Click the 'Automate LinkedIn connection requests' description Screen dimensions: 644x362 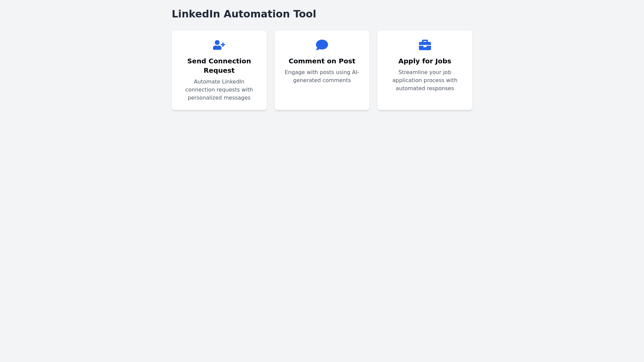click(x=219, y=82)
